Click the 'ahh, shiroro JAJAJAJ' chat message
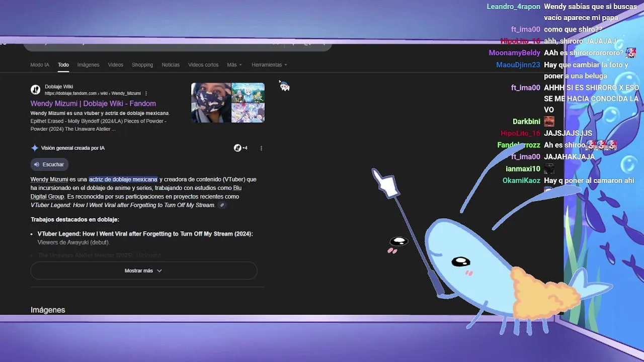 [580, 41]
